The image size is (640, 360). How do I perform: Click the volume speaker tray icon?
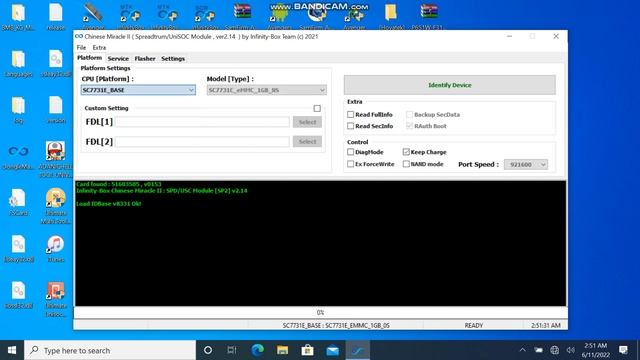click(x=571, y=350)
